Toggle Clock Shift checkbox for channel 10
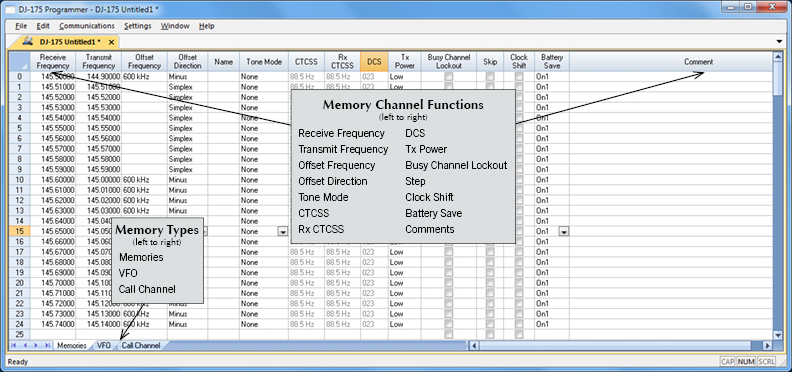This screenshot has height=372, width=792. coord(519,180)
